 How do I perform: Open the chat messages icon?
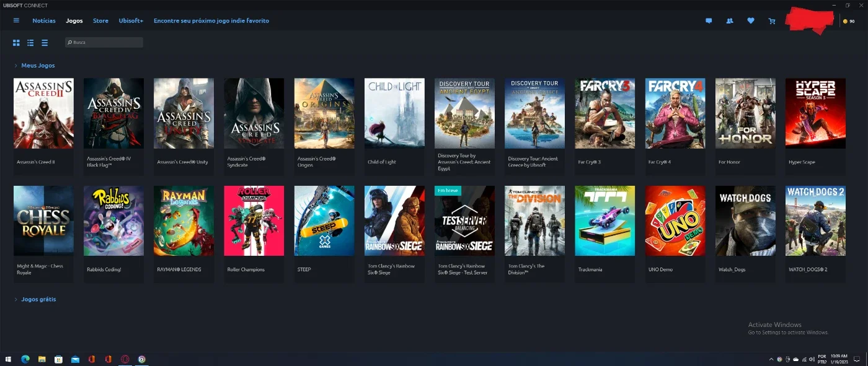pos(709,20)
